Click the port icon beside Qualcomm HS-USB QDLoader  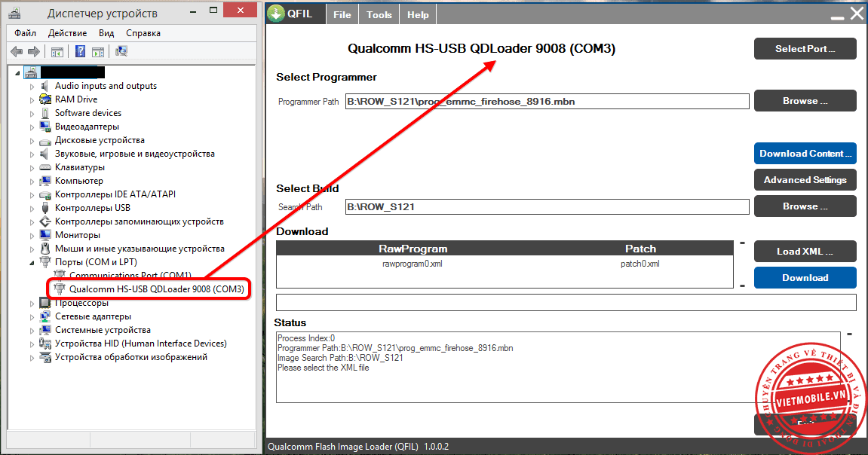60,289
